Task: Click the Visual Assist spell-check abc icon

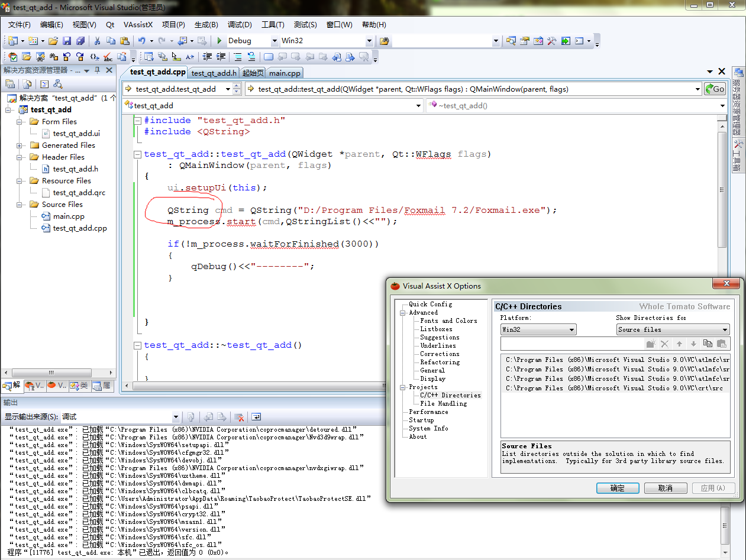Action: click(108, 57)
